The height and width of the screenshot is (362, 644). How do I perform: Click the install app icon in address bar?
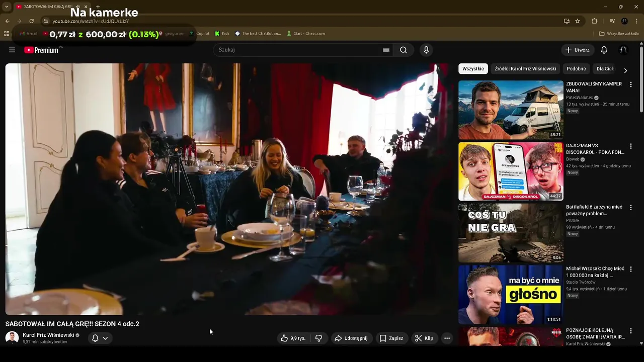pyautogui.click(x=567, y=21)
